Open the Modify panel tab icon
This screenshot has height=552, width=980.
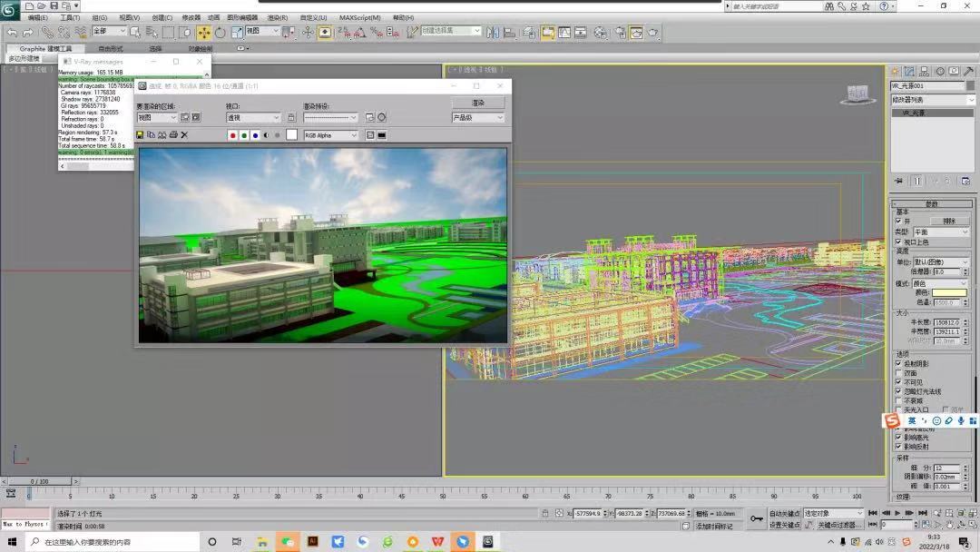pos(910,71)
